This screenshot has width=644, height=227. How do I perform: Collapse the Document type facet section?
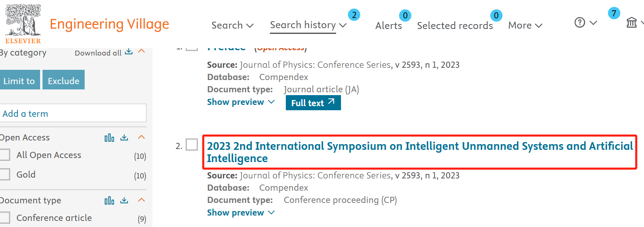[141, 200]
